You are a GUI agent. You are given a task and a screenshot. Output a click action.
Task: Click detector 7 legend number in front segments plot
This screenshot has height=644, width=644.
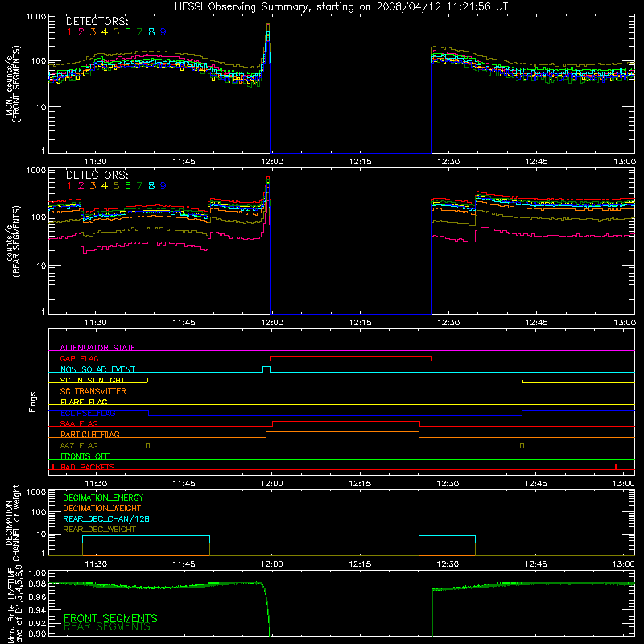[x=139, y=32]
